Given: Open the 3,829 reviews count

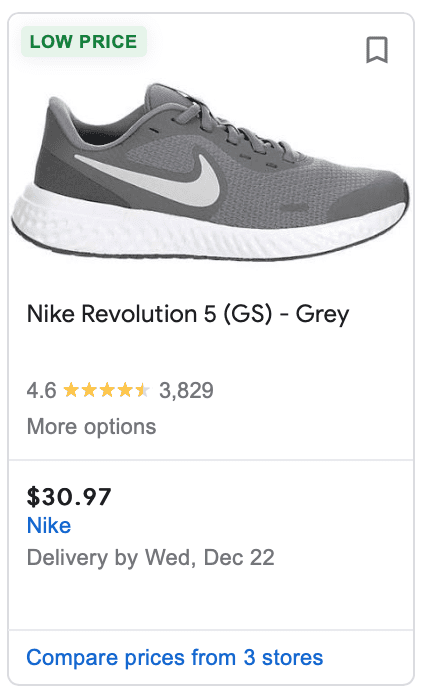Looking at the screenshot, I should click(x=186, y=390).
